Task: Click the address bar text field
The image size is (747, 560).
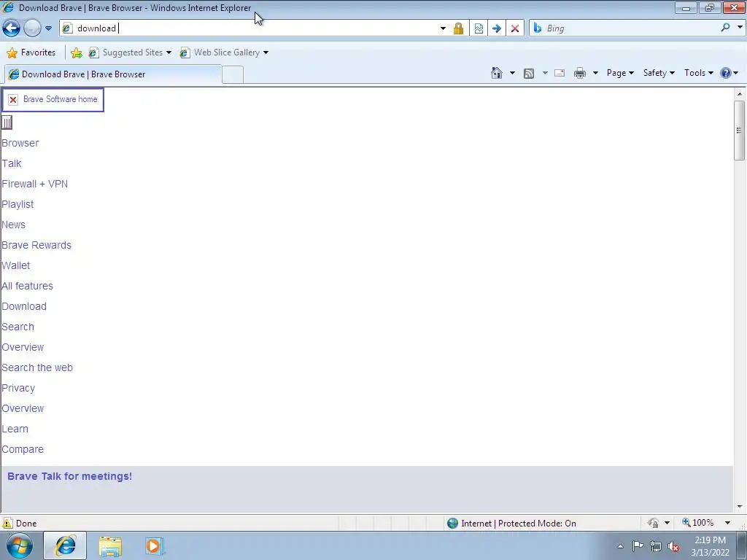Action: click(x=255, y=28)
